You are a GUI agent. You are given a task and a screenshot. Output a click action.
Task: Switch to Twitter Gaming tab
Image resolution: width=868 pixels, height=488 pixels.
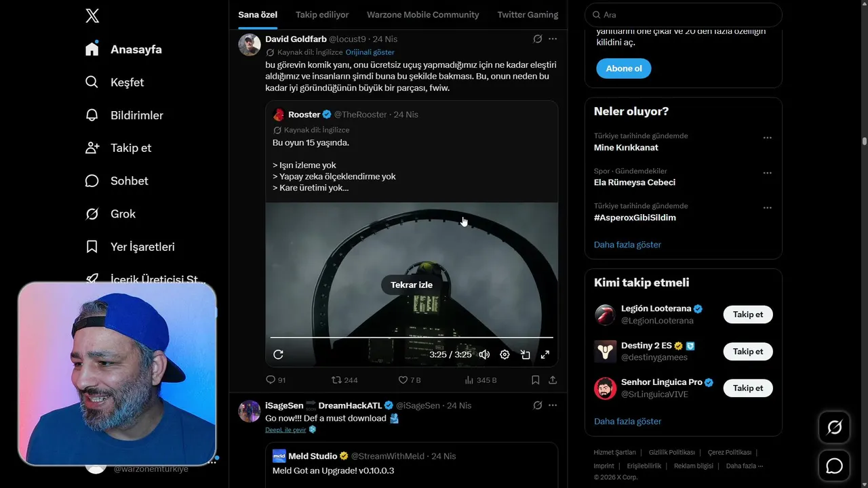(528, 14)
